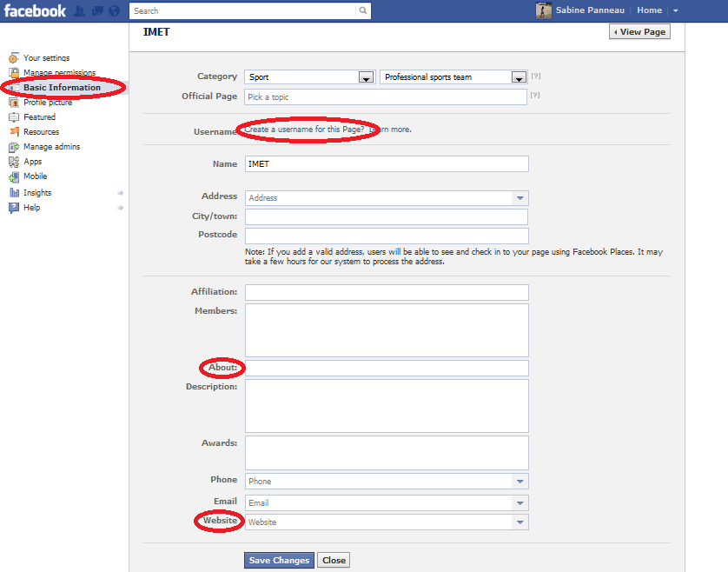
Task: Click Featured sidebar icon
Action: tap(14, 117)
